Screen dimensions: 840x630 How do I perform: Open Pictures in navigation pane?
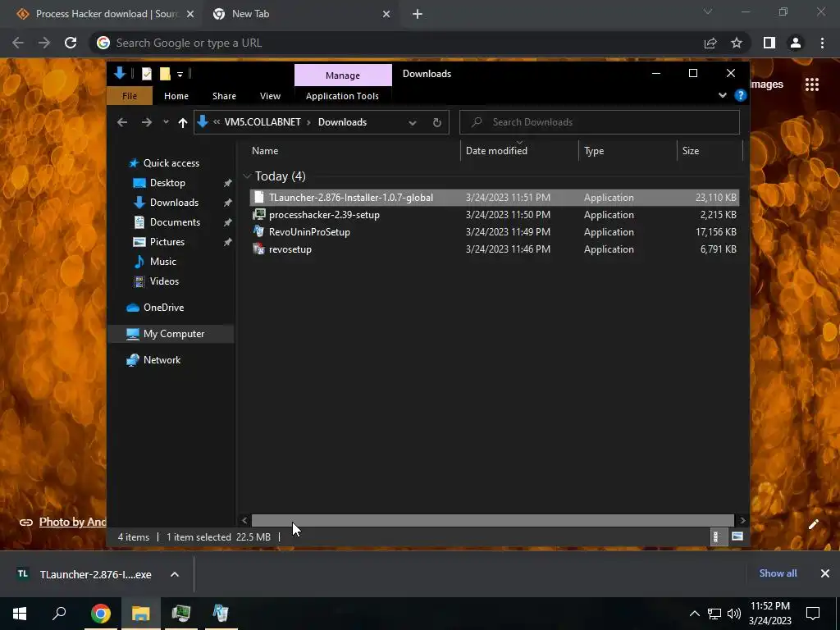[167, 242]
